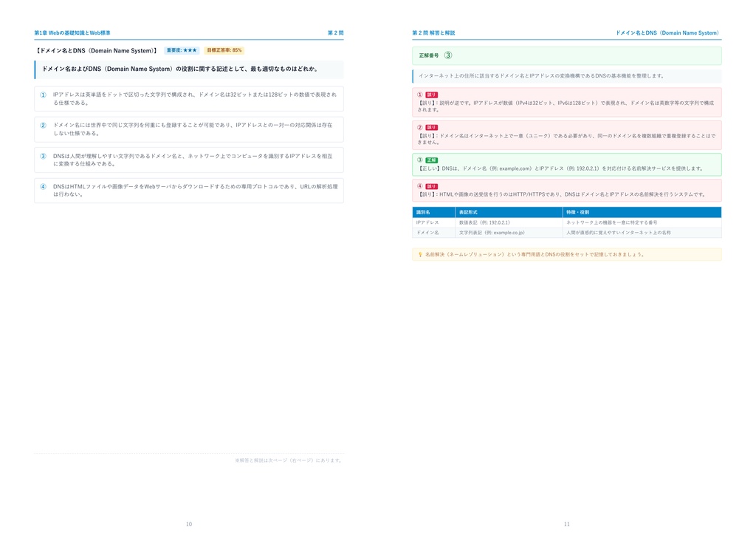Select answer option ① circled number on question page

[43, 95]
